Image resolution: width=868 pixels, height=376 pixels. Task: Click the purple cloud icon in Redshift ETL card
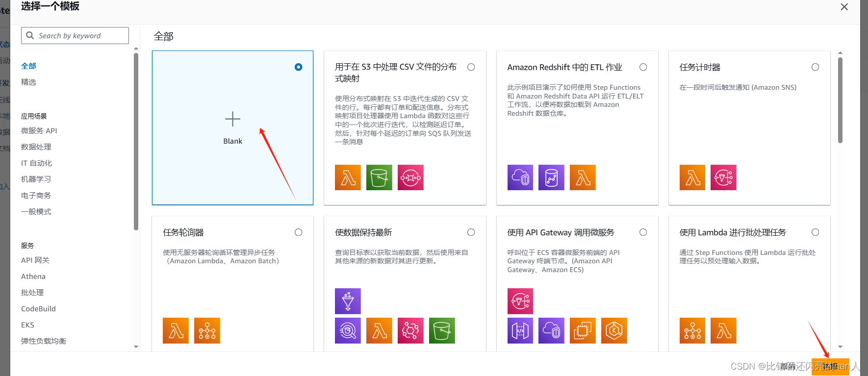click(x=520, y=177)
